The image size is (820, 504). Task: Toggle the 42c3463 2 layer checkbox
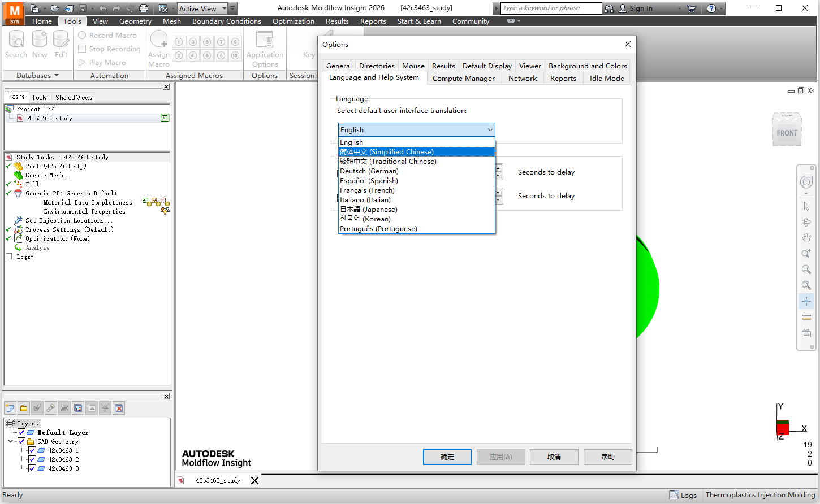[x=32, y=459]
